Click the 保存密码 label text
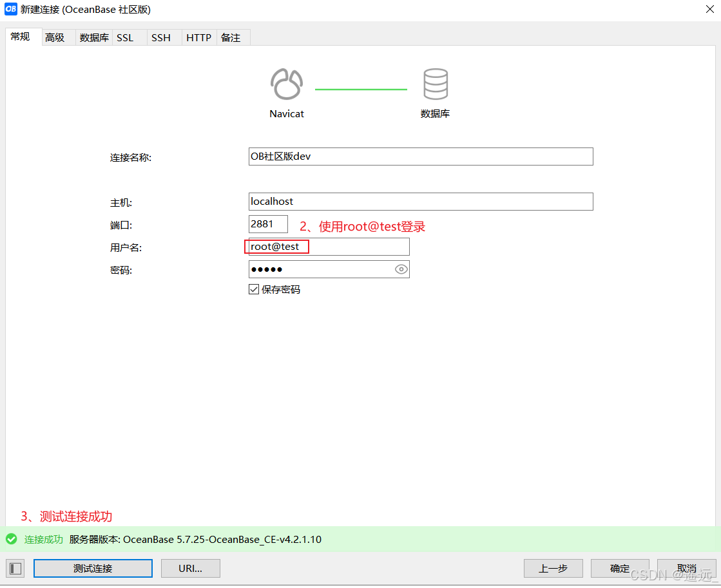The width and height of the screenshot is (721, 588). (281, 289)
